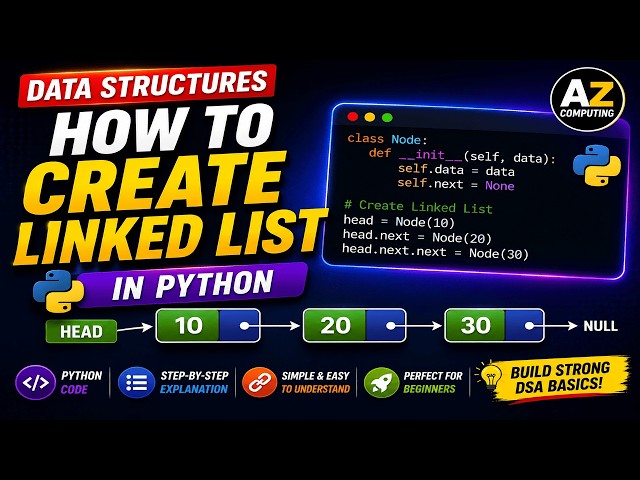
Task: Click the DATA STRUCTURES red banner
Action: point(147,85)
